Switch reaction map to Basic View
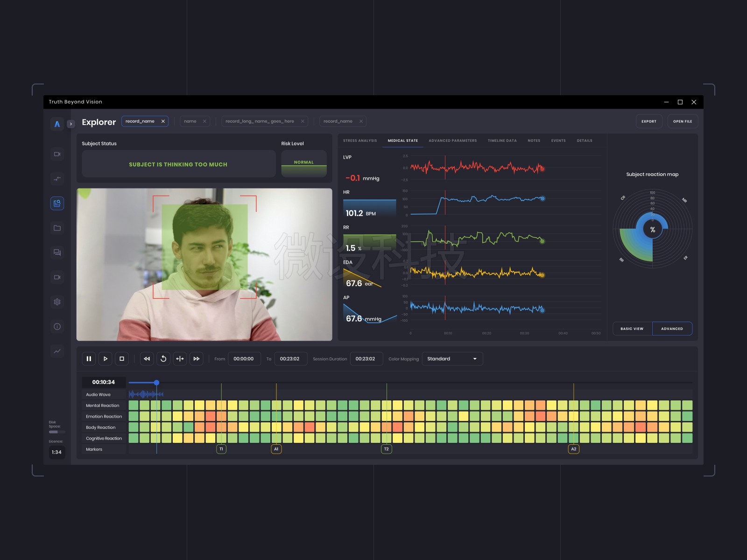This screenshot has width=747, height=560. pyautogui.click(x=632, y=329)
